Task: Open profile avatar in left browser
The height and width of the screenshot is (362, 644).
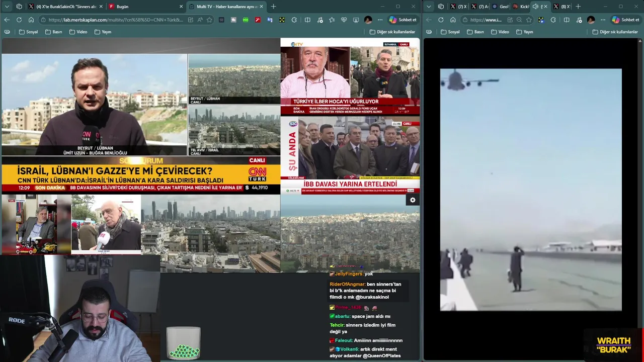Action: 368,20
